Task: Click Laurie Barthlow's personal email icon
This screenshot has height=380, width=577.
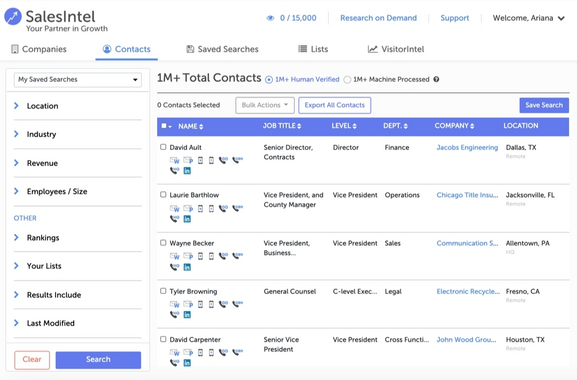Action: (x=188, y=209)
